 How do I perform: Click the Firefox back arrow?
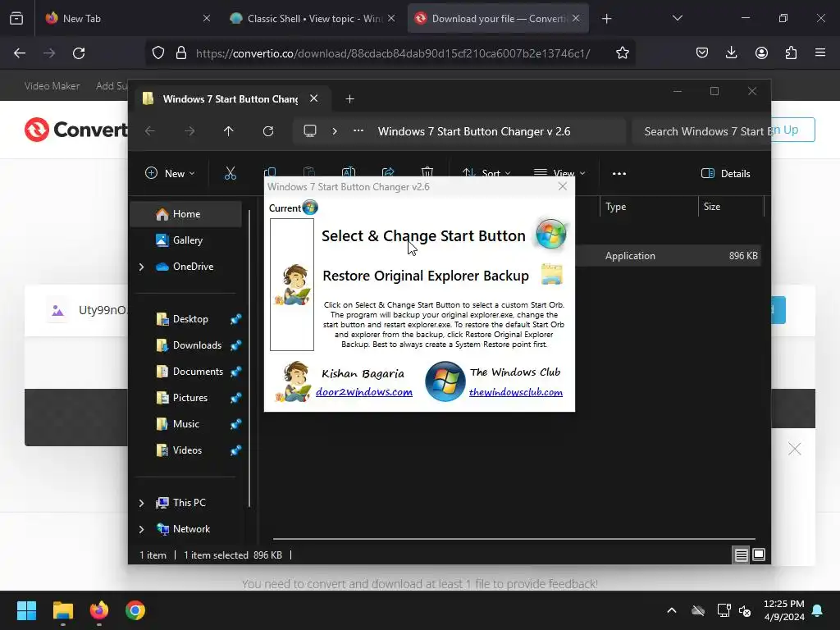click(20, 53)
